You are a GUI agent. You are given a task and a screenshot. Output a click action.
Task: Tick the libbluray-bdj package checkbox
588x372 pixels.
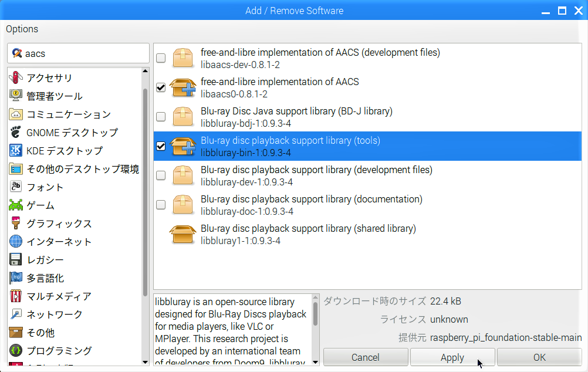161,117
